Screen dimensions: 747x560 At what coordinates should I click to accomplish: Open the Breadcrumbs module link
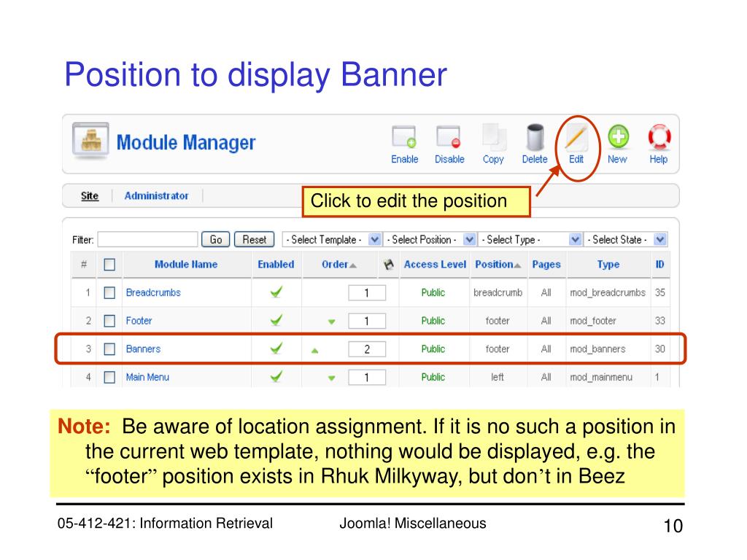pos(153,292)
